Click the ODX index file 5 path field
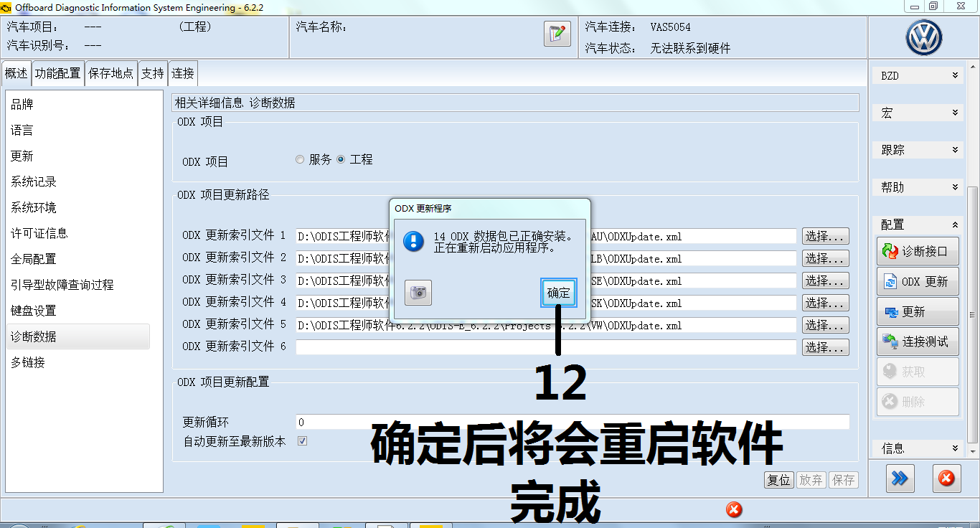The width and height of the screenshot is (980, 528). [x=546, y=325]
